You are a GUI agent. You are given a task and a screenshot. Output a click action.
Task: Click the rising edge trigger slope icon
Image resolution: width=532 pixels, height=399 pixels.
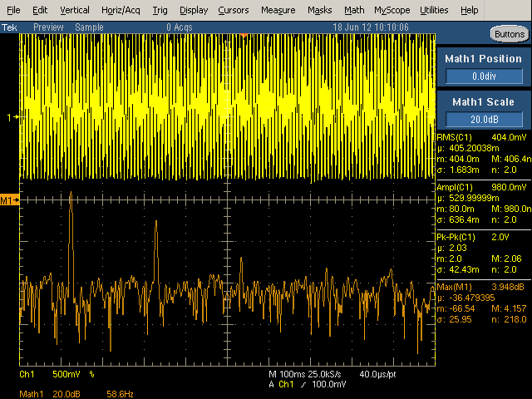coord(303,384)
